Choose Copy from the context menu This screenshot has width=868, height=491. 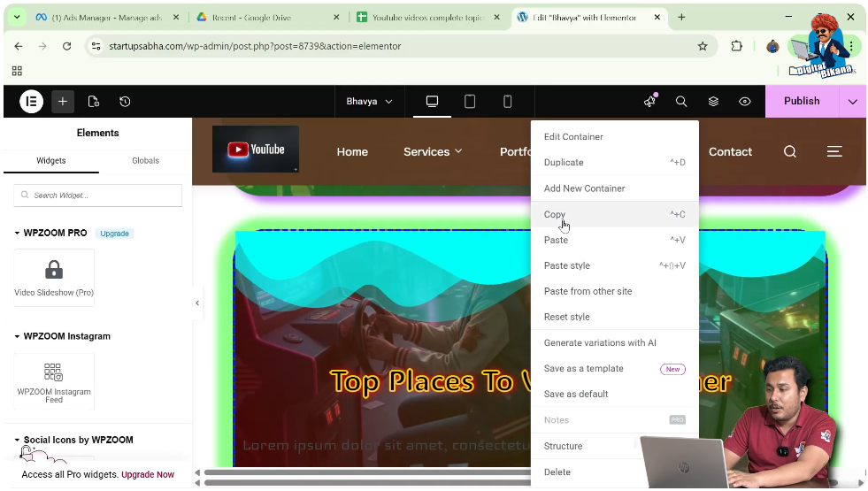point(555,214)
